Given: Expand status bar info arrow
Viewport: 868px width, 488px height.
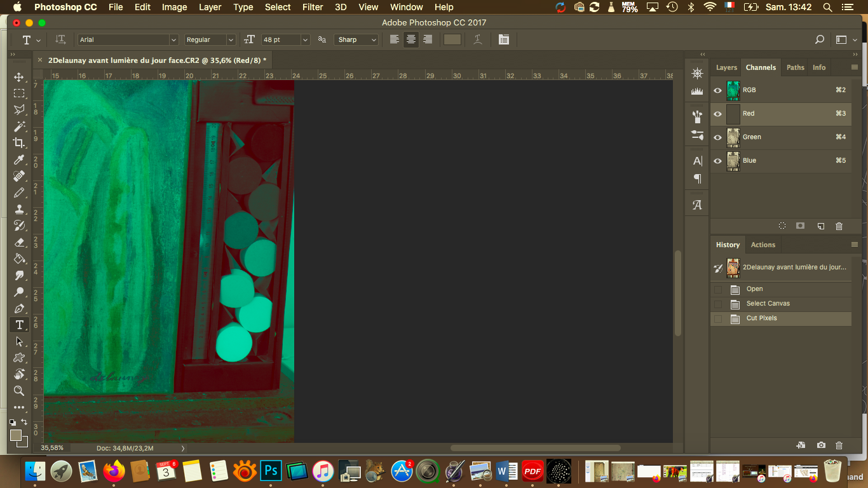Looking at the screenshot, I should (183, 448).
